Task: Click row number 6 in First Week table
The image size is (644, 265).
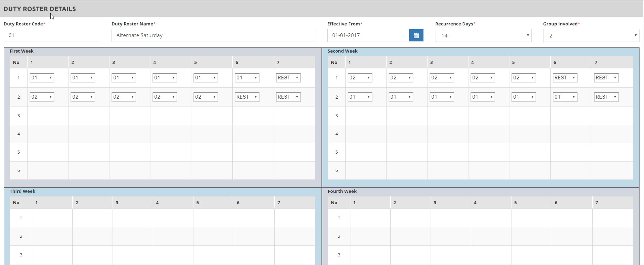Action: tap(19, 170)
